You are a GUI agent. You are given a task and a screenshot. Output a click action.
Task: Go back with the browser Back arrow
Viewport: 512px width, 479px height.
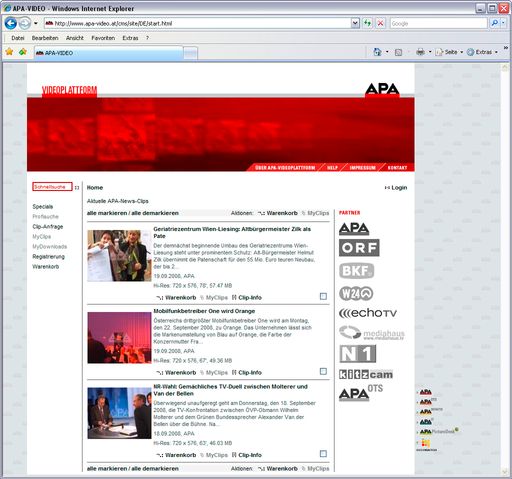[x=11, y=23]
